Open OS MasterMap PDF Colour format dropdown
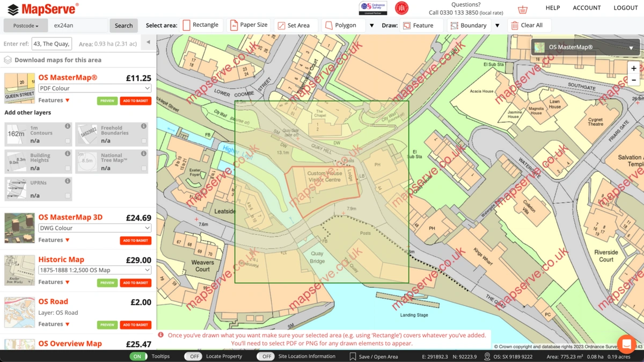 coord(94,88)
